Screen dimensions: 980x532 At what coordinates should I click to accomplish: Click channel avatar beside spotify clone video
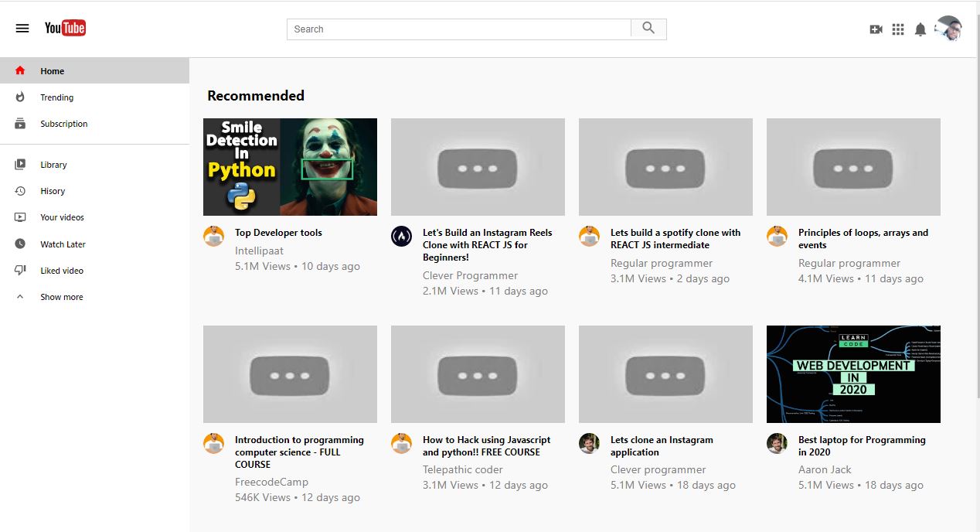pos(590,237)
